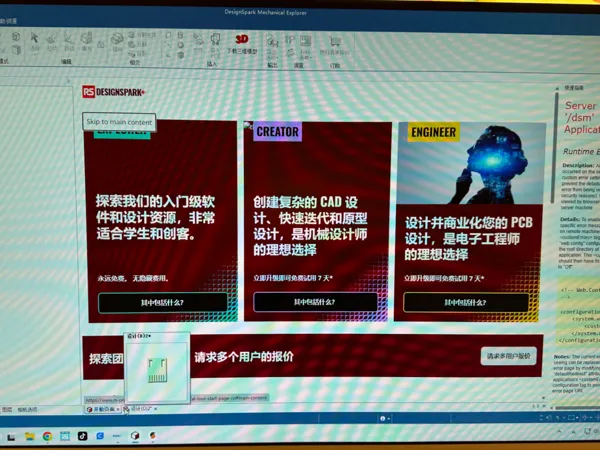Click the ENGINEER plan badge
Image resolution: width=600 pixels, height=450 pixels.
(434, 132)
